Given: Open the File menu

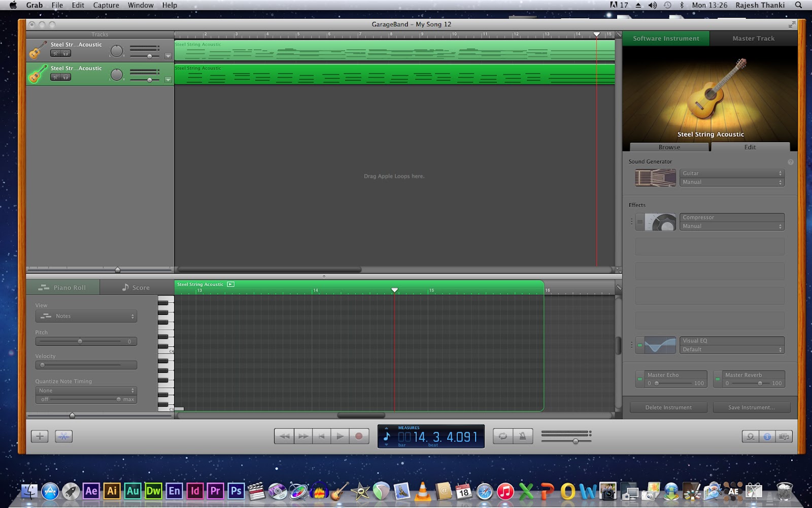Looking at the screenshot, I should (57, 5).
